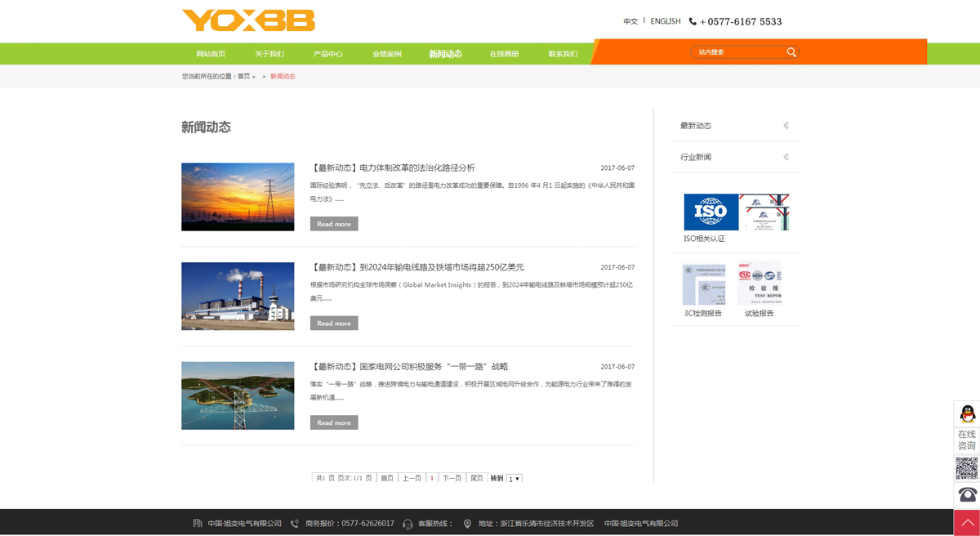Expand the 最新动态 sidebar category chevron

(x=786, y=126)
